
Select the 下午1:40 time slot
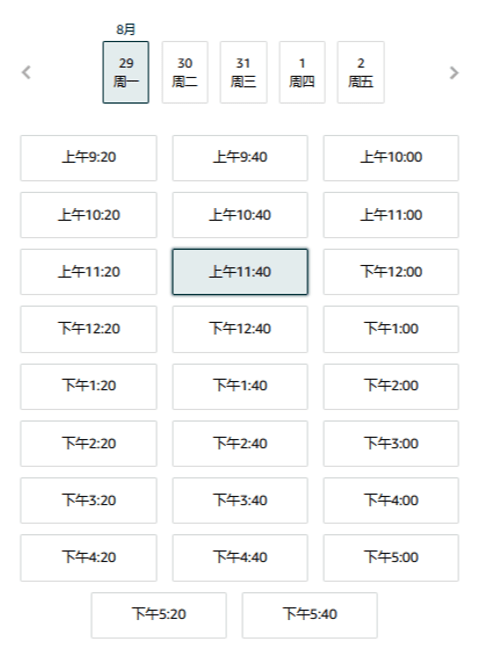pyautogui.click(x=240, y=386)
